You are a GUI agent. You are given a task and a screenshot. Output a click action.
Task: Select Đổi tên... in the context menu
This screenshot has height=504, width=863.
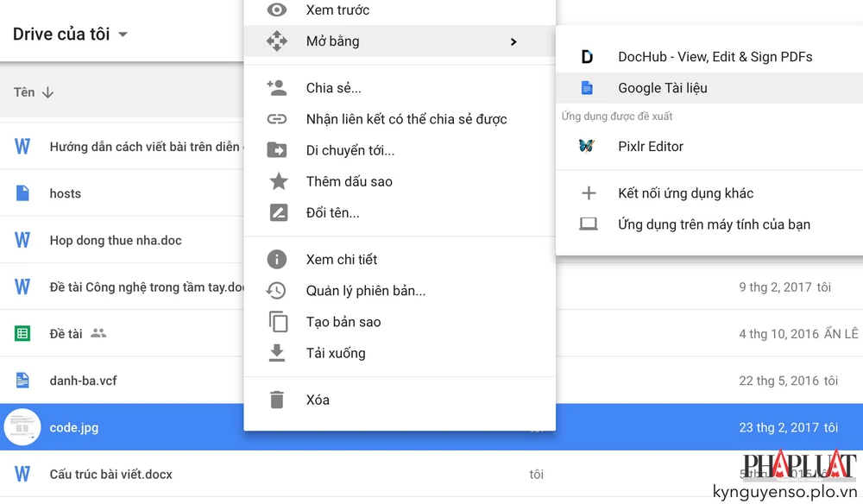(x=332, y=212)
